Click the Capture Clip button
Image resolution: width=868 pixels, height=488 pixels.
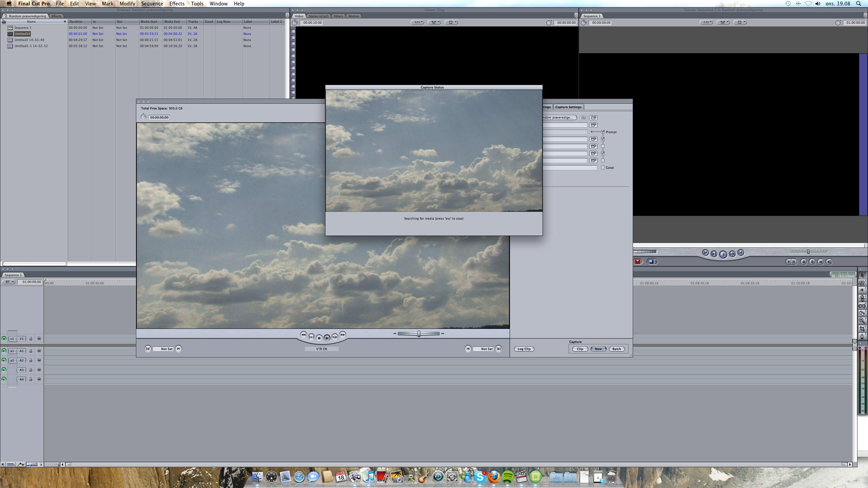pyautogui.click(x=580, y=349)
